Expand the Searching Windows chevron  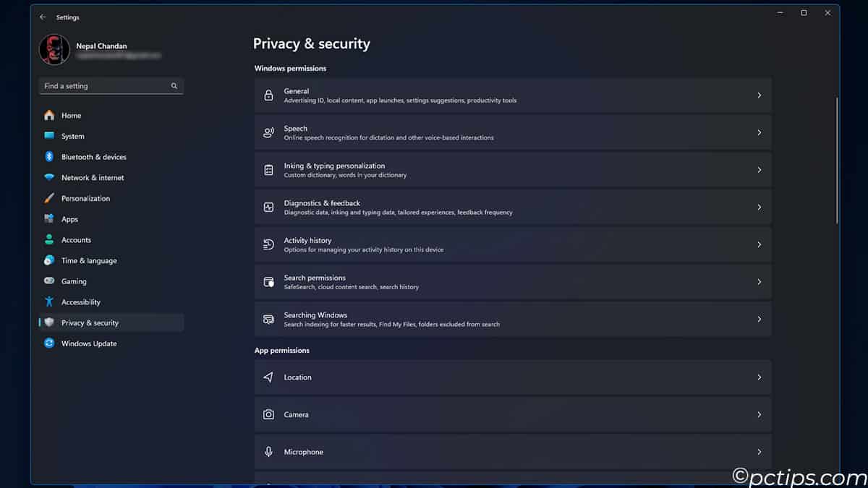click(759, 320)
